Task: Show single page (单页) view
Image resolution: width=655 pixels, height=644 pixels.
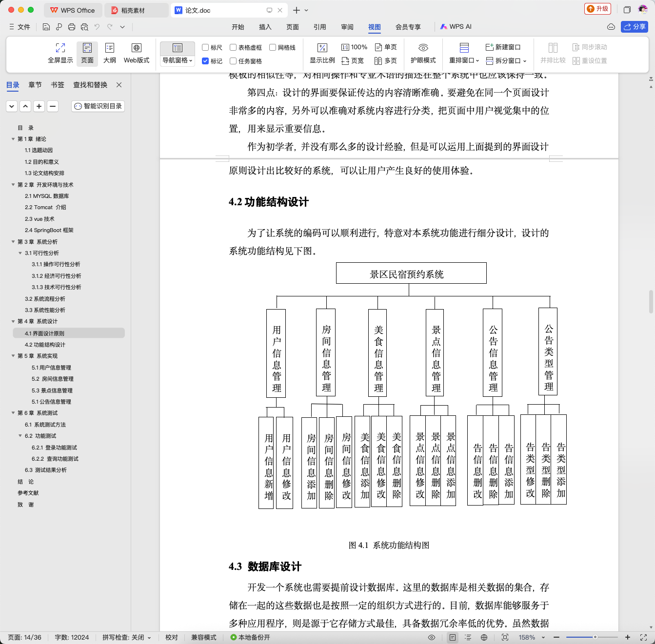Action: (x=386, y=47)
